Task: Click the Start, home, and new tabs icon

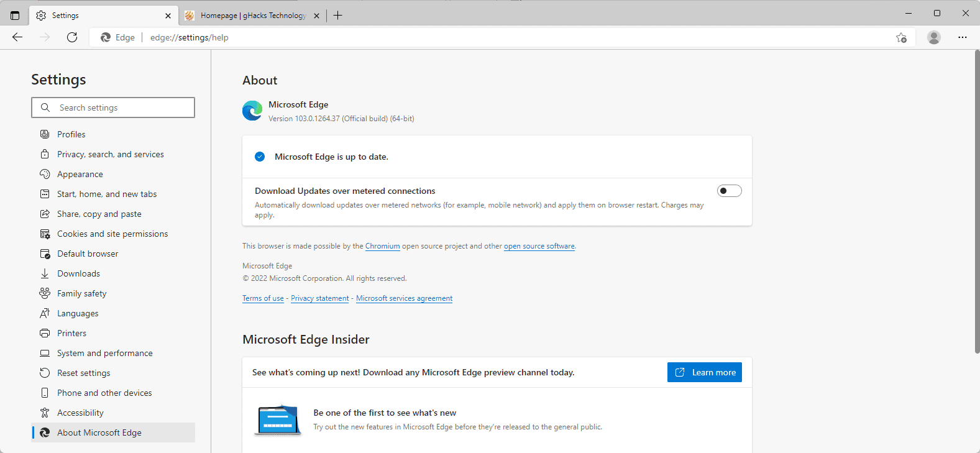Action: point(45,194)
